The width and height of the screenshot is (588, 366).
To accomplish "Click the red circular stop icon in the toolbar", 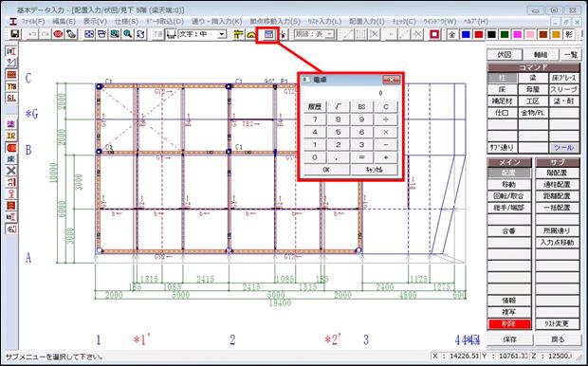I will pyautogui.click(x=58, y=34).
